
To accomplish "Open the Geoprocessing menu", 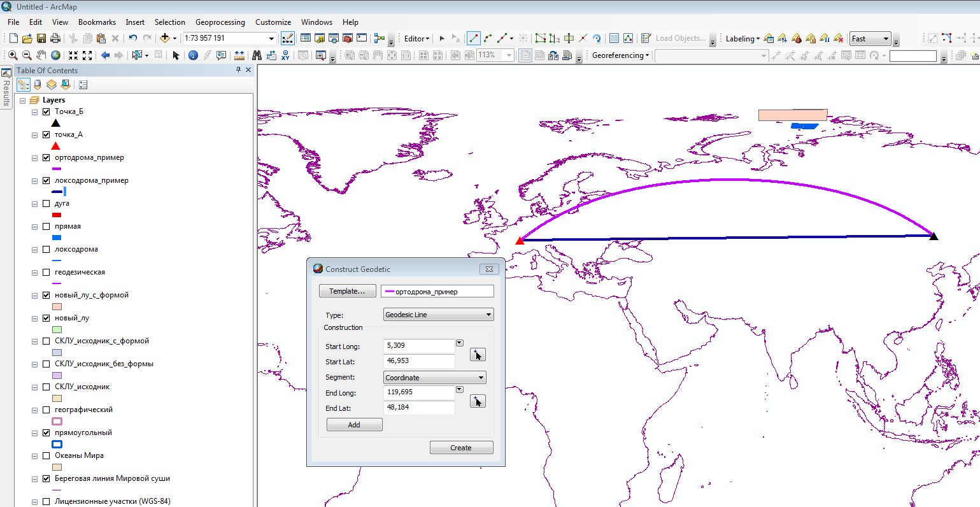I will [x=220, y=22].
